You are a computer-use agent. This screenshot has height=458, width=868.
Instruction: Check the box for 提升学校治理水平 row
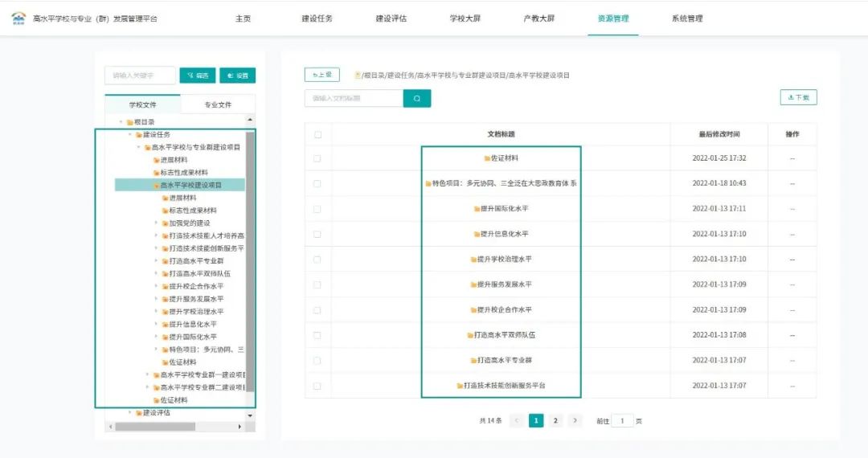coord(317,260)
